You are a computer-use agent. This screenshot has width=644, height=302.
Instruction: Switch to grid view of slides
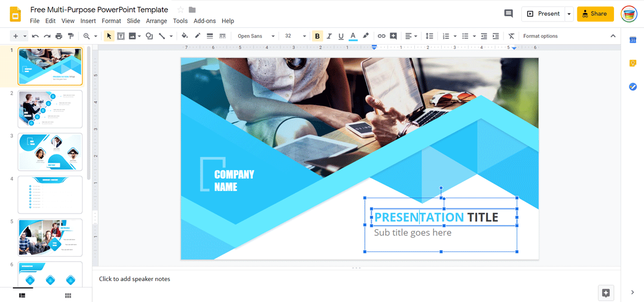(x=68, y=296)
